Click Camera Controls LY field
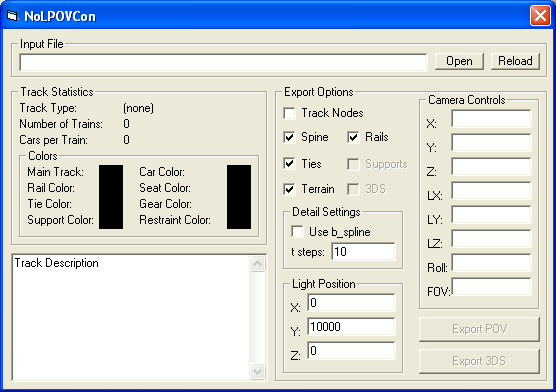Image resolution: width=556 pixels, height=392 pixels. [491, 215]
